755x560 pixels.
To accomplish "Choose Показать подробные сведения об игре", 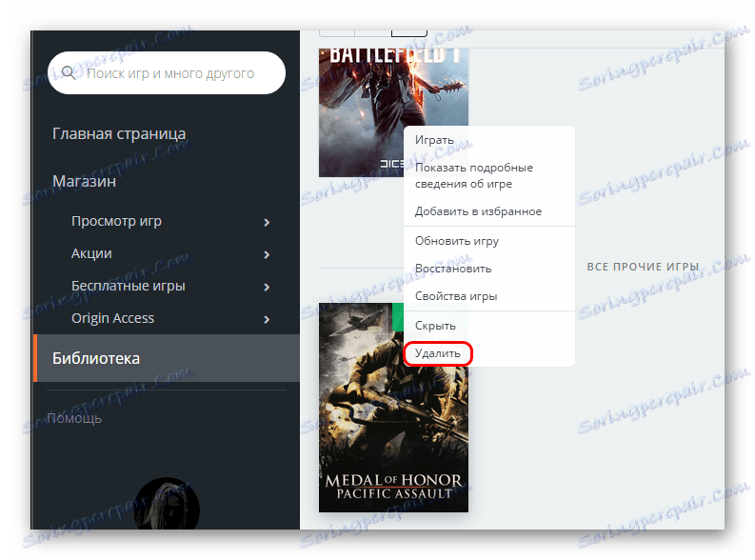I will 474,175.
